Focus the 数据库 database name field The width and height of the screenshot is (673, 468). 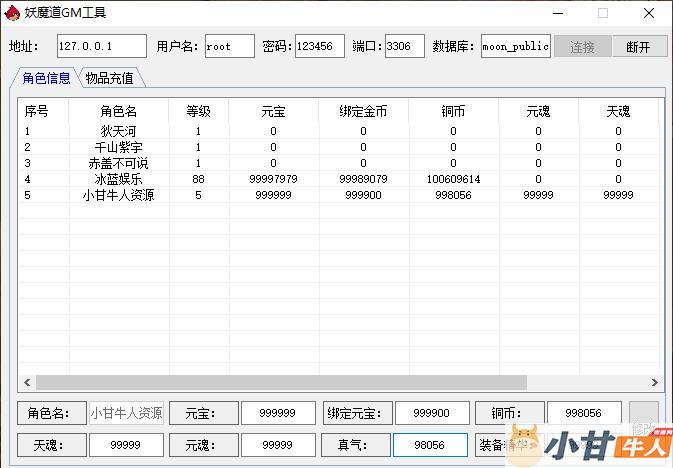point(515,47)
